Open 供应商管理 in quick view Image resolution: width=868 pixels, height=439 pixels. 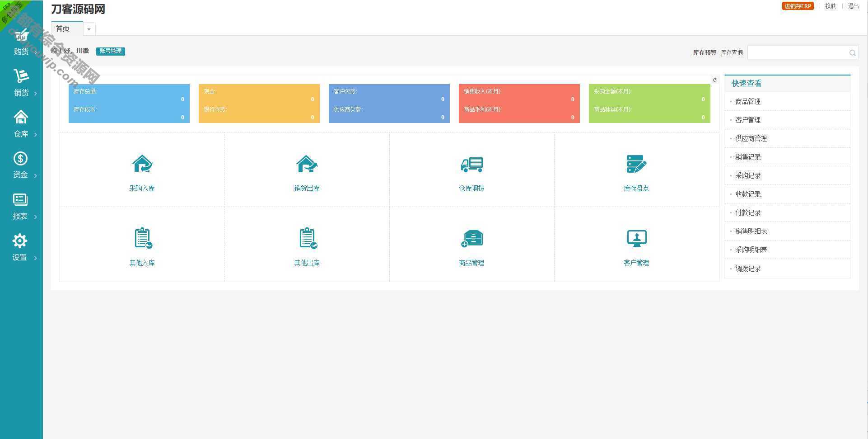coord(788,138)
